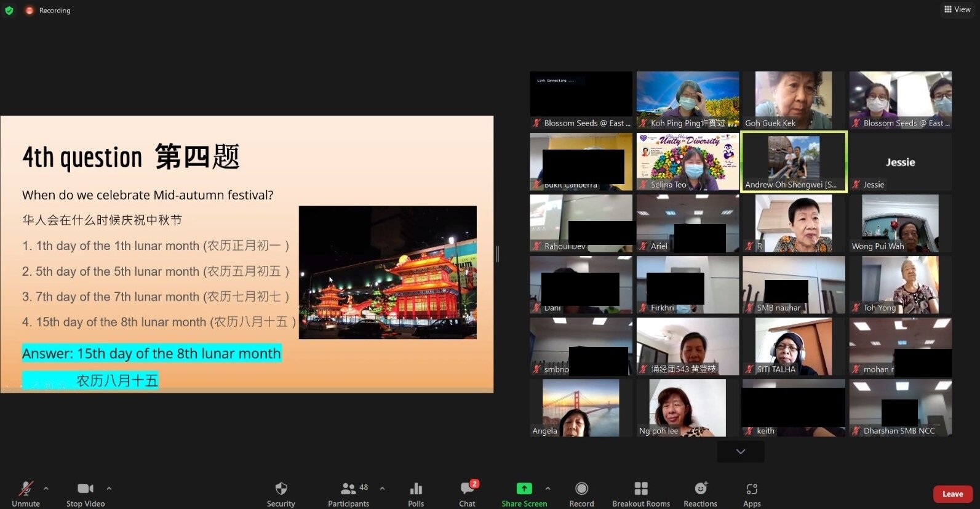Click muted mic icon on keith tile

[x=749, y=431]
